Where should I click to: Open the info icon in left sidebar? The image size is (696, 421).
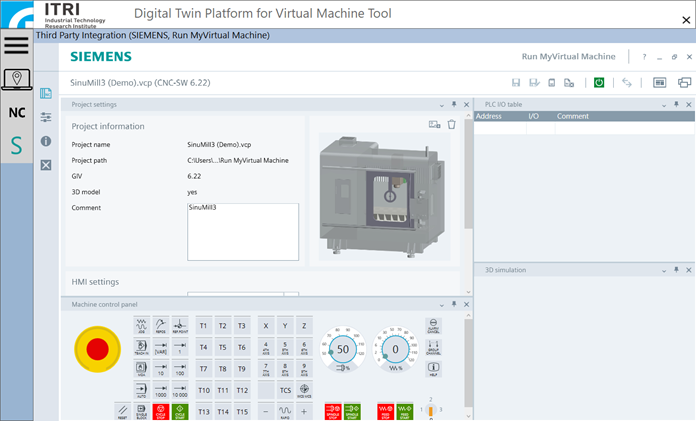click(46, 141)
